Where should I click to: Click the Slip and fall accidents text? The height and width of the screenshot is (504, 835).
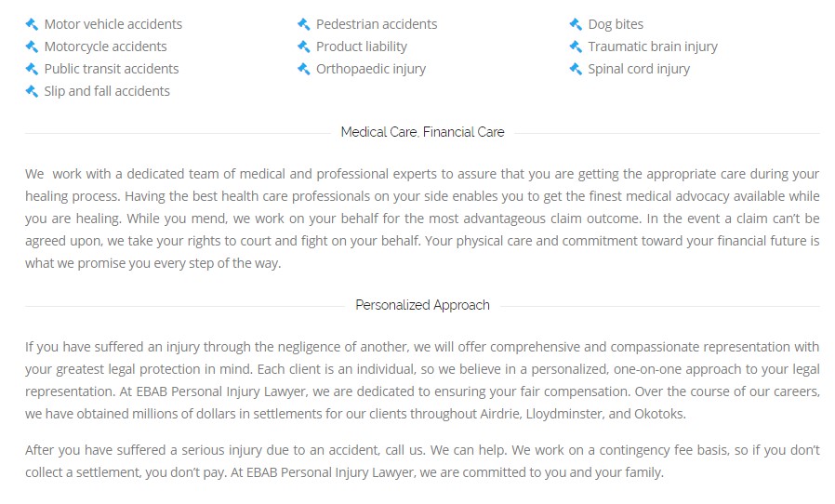point(107,92)
